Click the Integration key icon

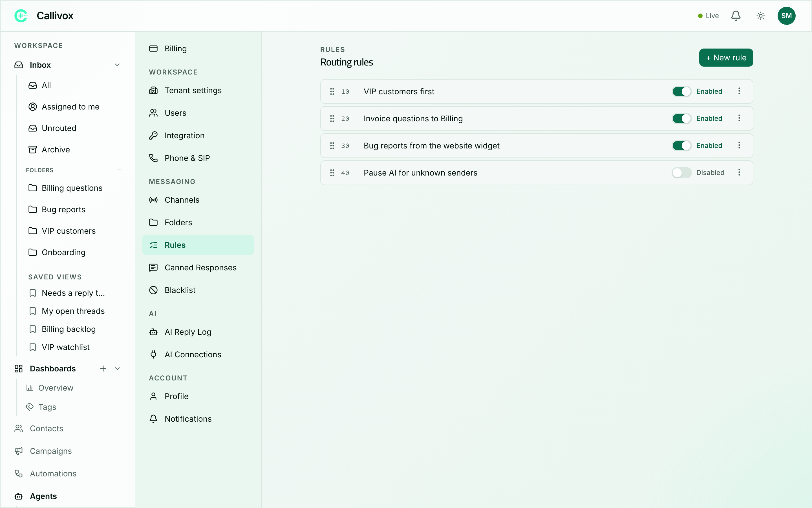pyautogui.click(x=153, y=135)
